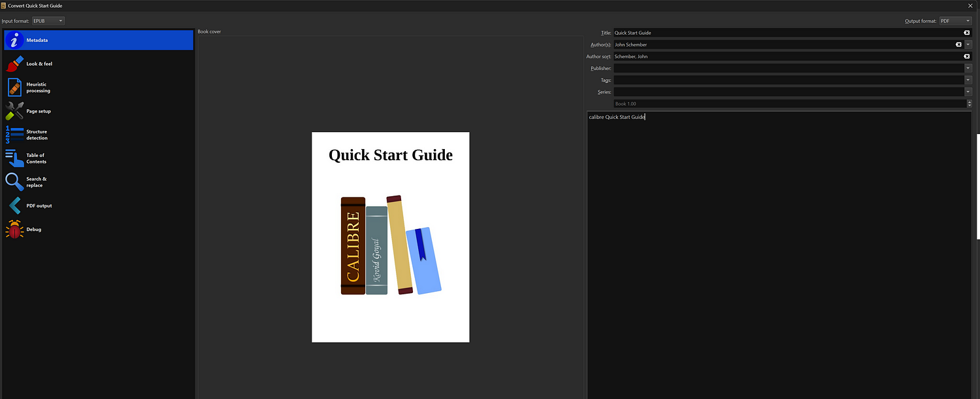Click into the Tags input field
This screenshot has width=980, height=399.
tap(789, 80)
